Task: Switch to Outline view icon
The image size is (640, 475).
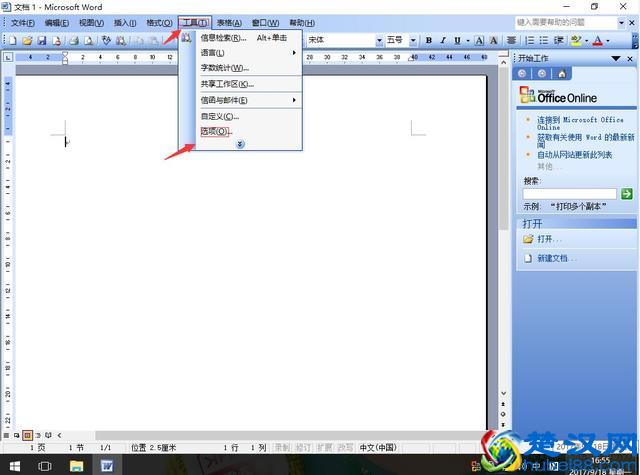Action: (x=38, y=435)
